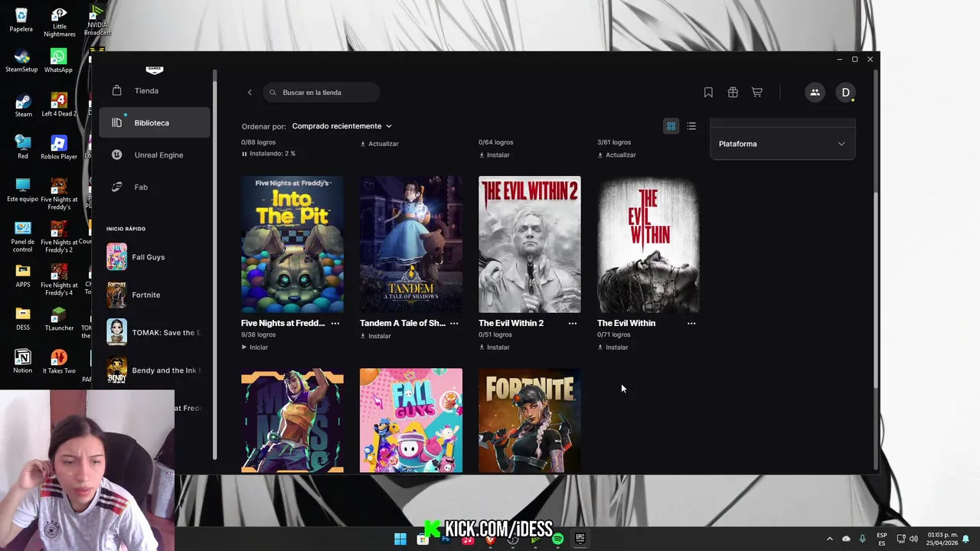
Task: Select the SteamSetup desktop icon
Action: pyautogui.click(x=21, y=61)
